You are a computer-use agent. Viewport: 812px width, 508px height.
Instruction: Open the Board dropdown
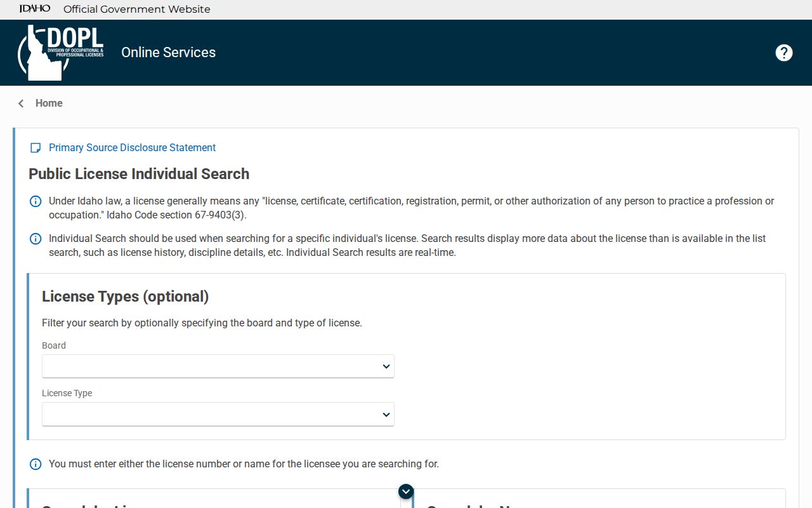click(218, 366)
